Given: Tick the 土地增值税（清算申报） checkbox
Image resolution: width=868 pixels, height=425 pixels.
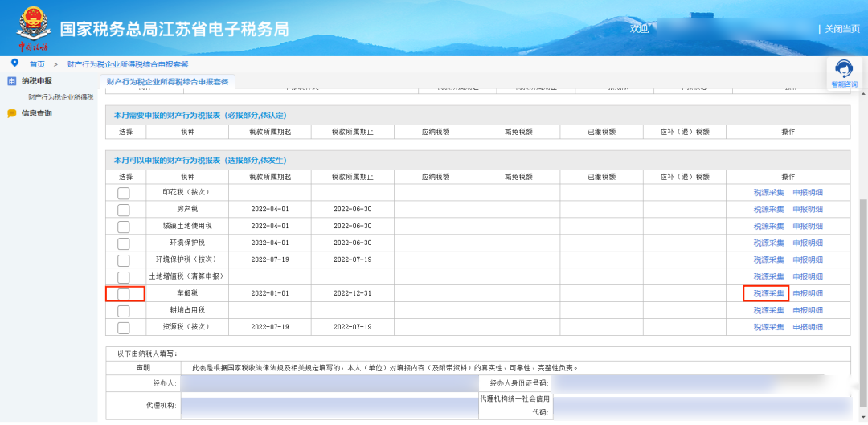Looking at the screenshot, I should [124, 277].
